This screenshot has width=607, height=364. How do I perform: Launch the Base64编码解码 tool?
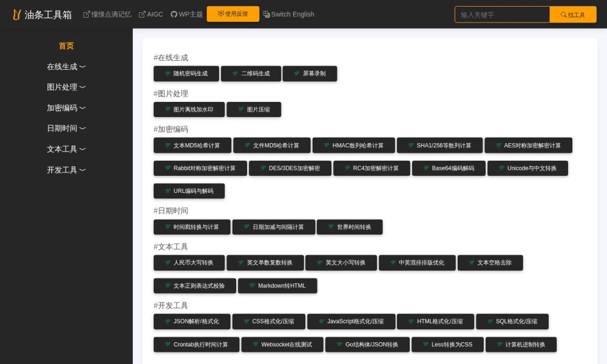click(448, 168)
